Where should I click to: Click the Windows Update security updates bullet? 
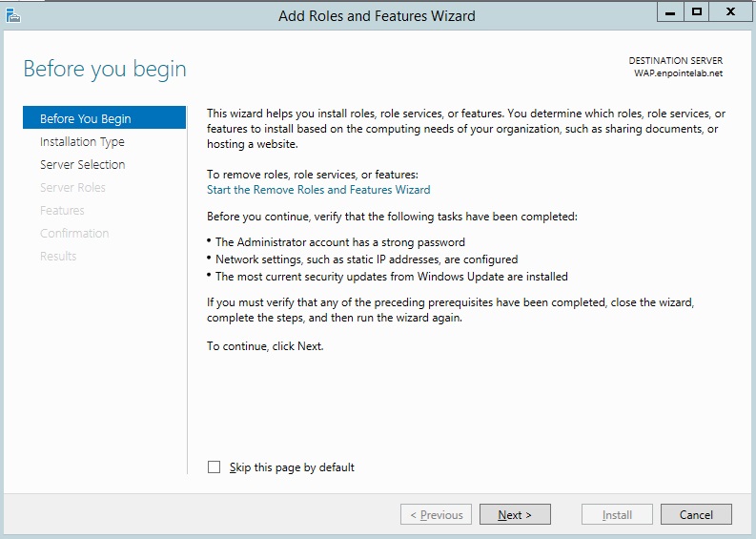click(392, 277)
